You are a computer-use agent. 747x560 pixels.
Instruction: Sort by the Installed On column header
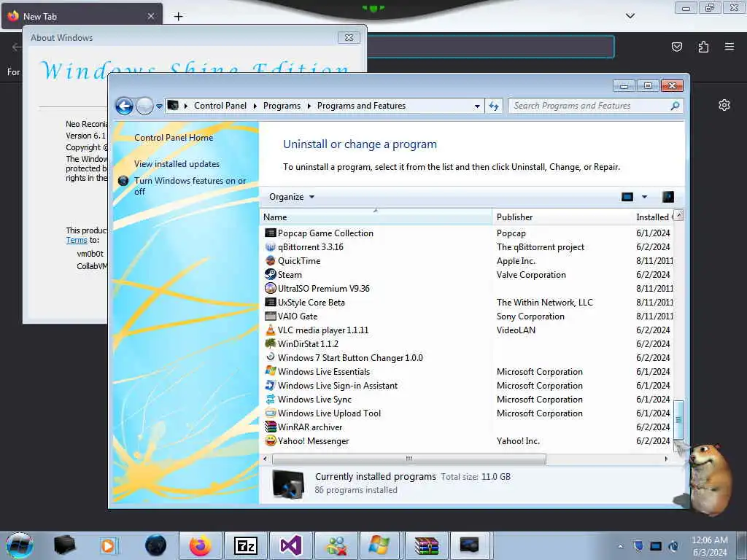653,217
